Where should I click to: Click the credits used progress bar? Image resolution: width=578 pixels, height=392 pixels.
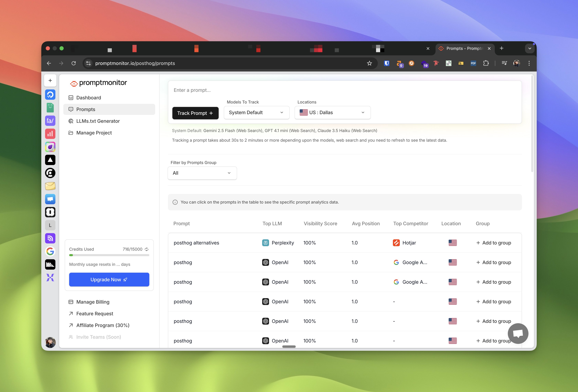(109, 255)
